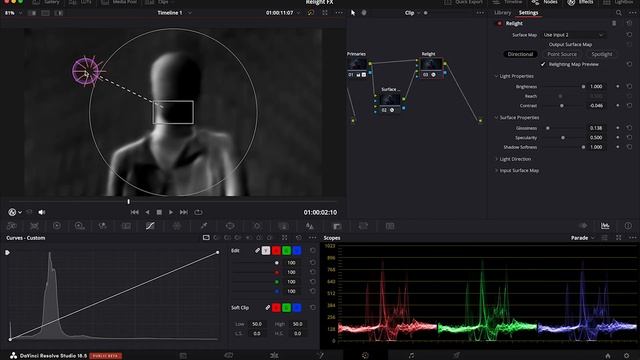Viewport: 640px width, 360px height.
Task: Open the Color Match palette
Action: click(34, 226)
